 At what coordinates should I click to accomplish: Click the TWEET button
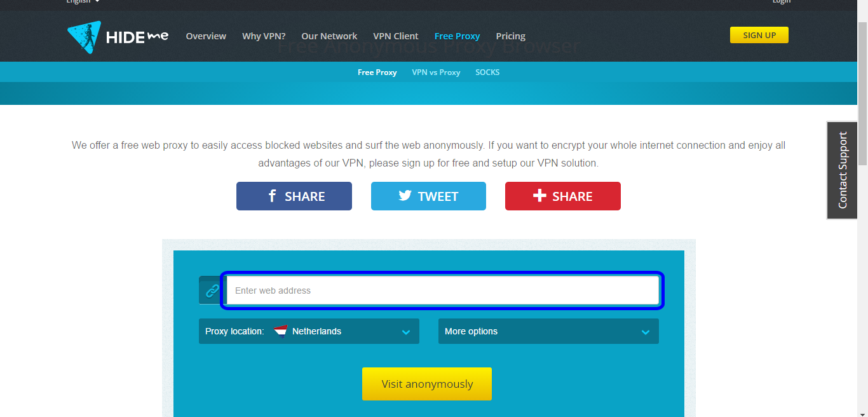pos(428,196)
